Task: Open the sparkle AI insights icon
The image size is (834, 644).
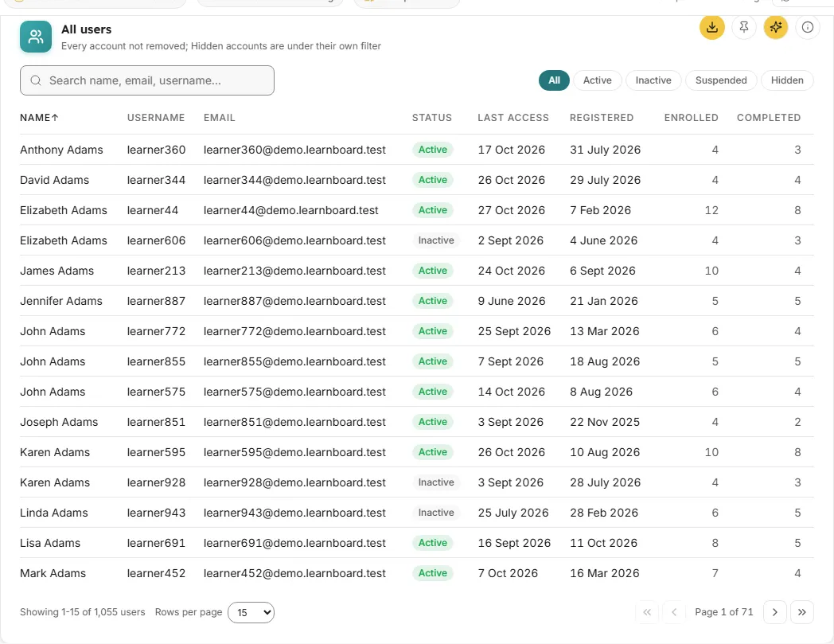Action: 775,27
